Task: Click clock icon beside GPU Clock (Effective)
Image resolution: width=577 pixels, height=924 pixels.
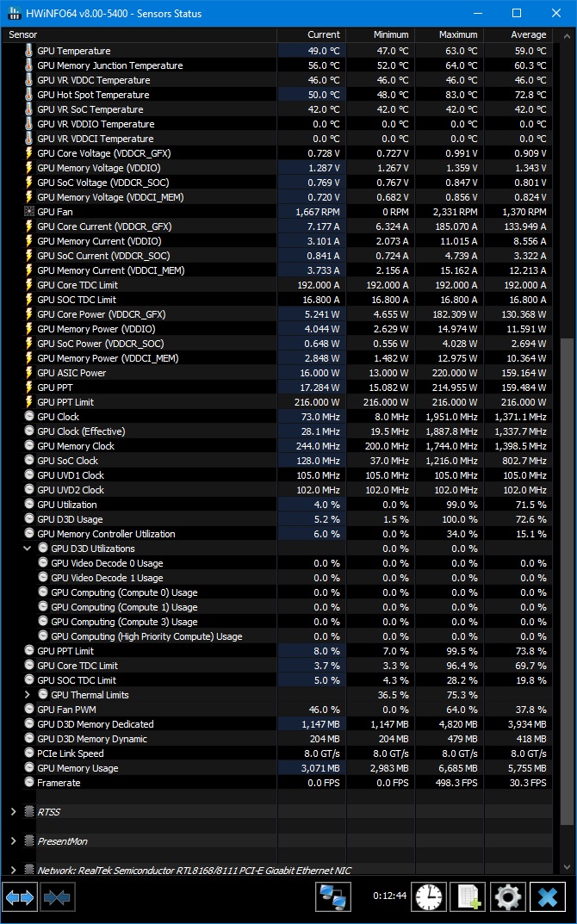Action: pos(29,431)
